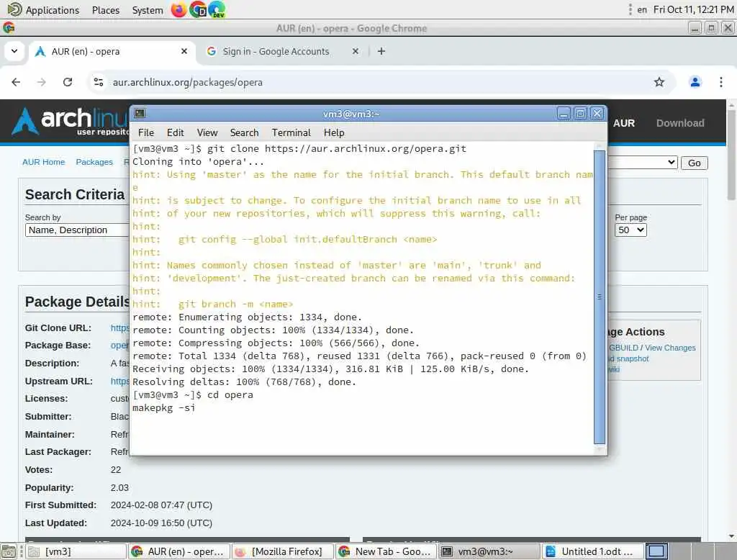Screen dimensions: 737x560
Task: Open the terminal File menu
Action: coord(146,132)
